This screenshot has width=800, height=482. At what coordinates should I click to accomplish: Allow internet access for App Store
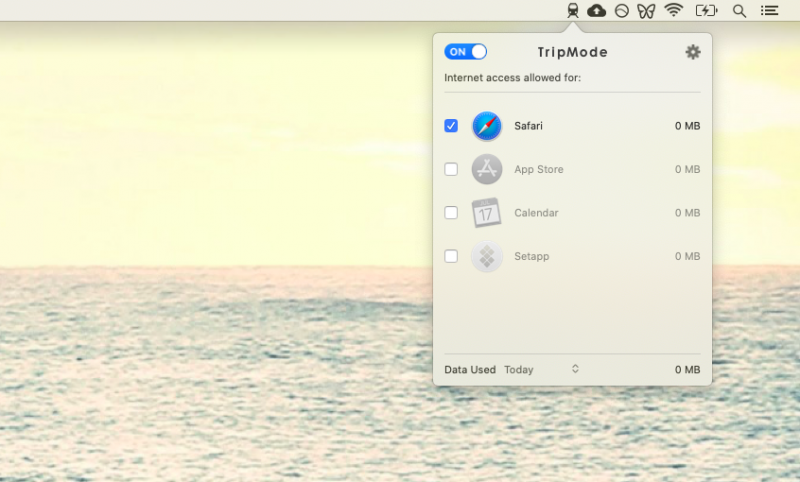[x=451, y=169]
